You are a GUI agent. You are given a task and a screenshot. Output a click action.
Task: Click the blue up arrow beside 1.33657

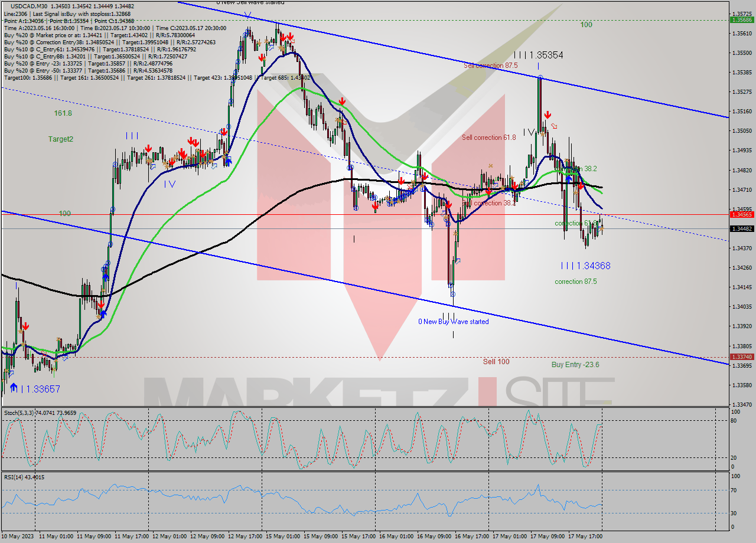(x=14, y=388)
